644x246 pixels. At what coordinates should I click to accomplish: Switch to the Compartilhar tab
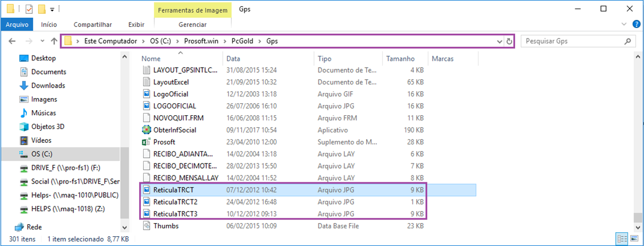pyautogui.click(x=93, y=25)
